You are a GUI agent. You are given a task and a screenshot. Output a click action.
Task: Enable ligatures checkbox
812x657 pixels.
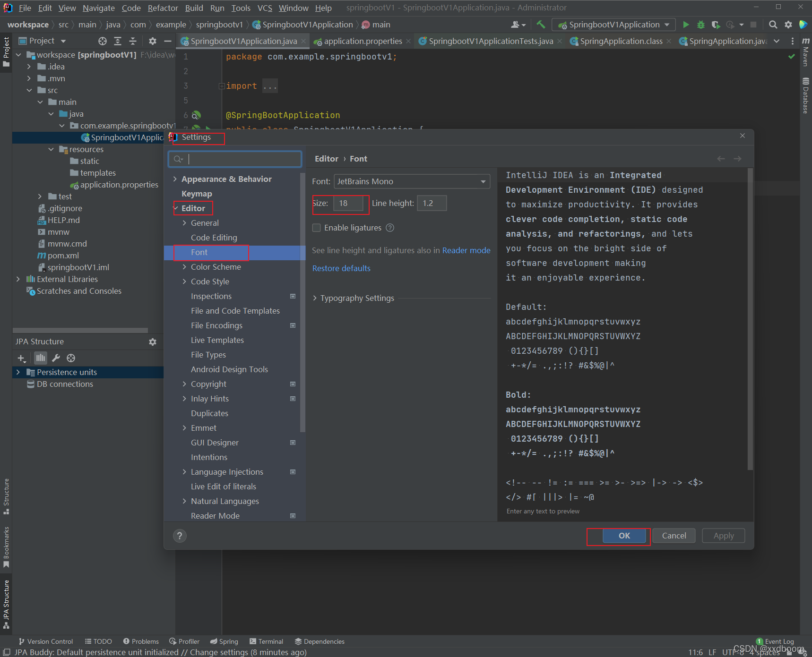(317, 228)
